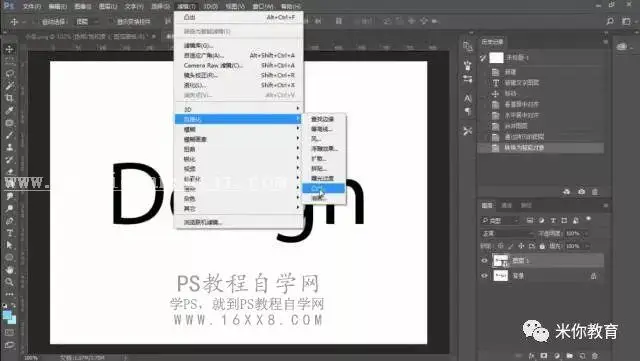Choose 查找边缘 in stylize submenu
The height and width of the screenshot is (361, 640).
tap(324, 119)
